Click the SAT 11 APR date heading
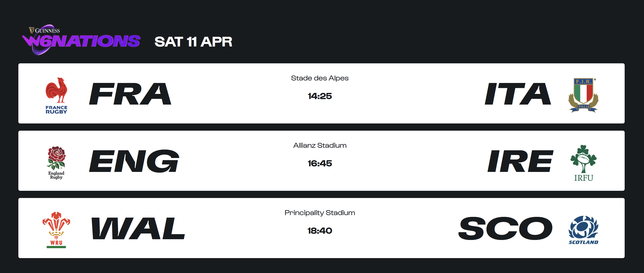 tap(193, 42)
